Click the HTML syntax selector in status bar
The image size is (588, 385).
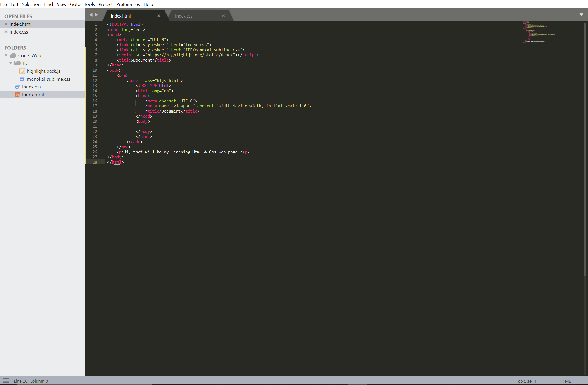pos(565,381)
